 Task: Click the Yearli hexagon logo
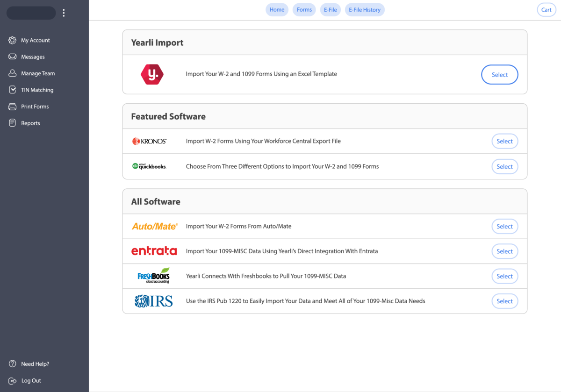point(152,74)
